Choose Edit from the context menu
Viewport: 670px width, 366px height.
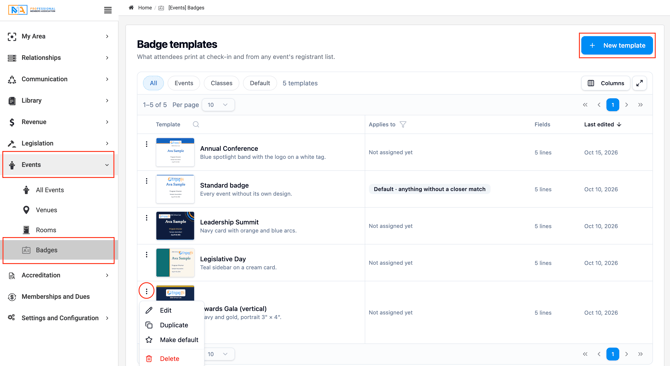click(x=172, y=310)
